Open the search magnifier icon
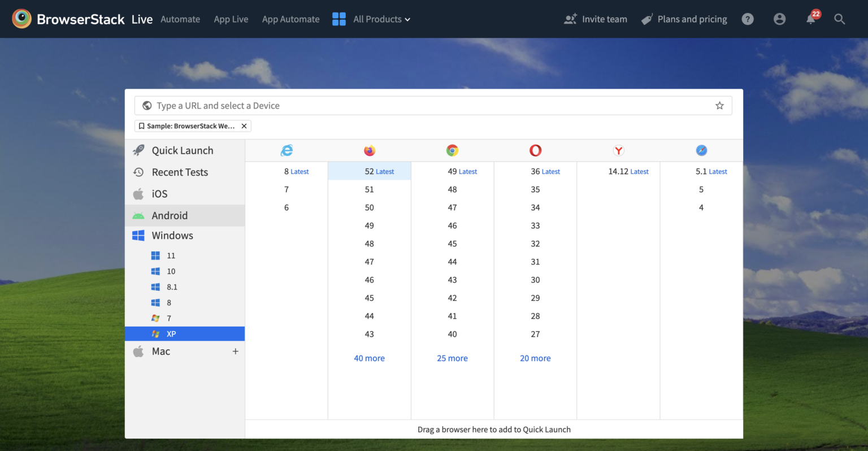This screenshot has height=451, width=868. [x=840, y=19]
